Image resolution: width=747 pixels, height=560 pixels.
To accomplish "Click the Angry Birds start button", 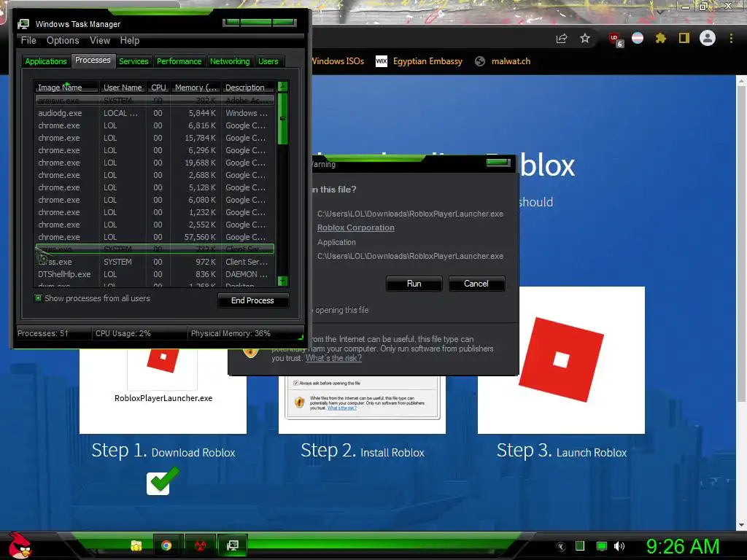I will [20, 545].
